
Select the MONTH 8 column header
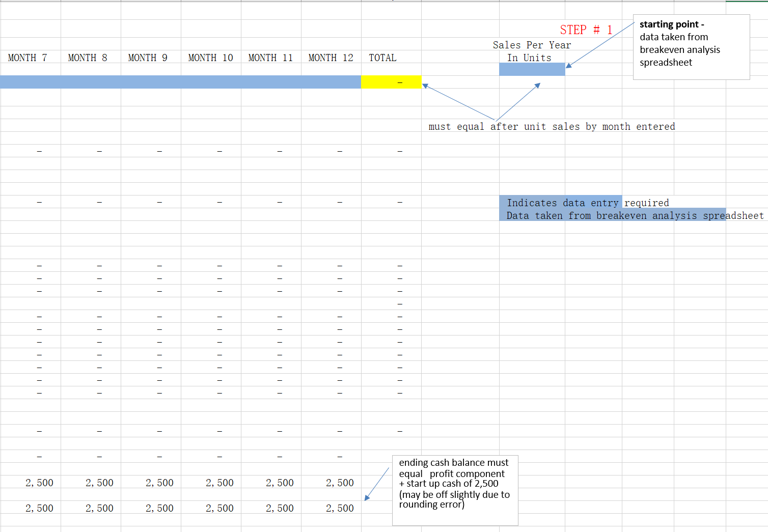tap(87, 58)
